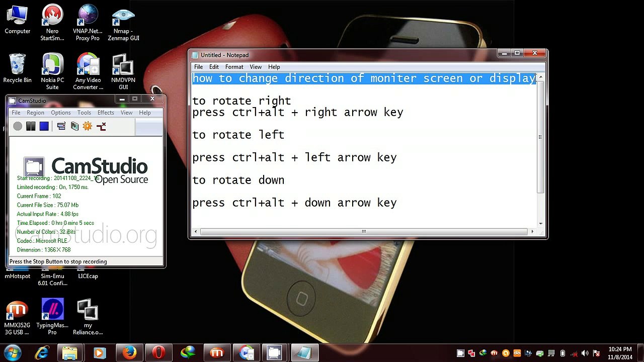Select the Recycle Bin desktop icon
The image size is (644, 362).
click(x=17, y=68)
